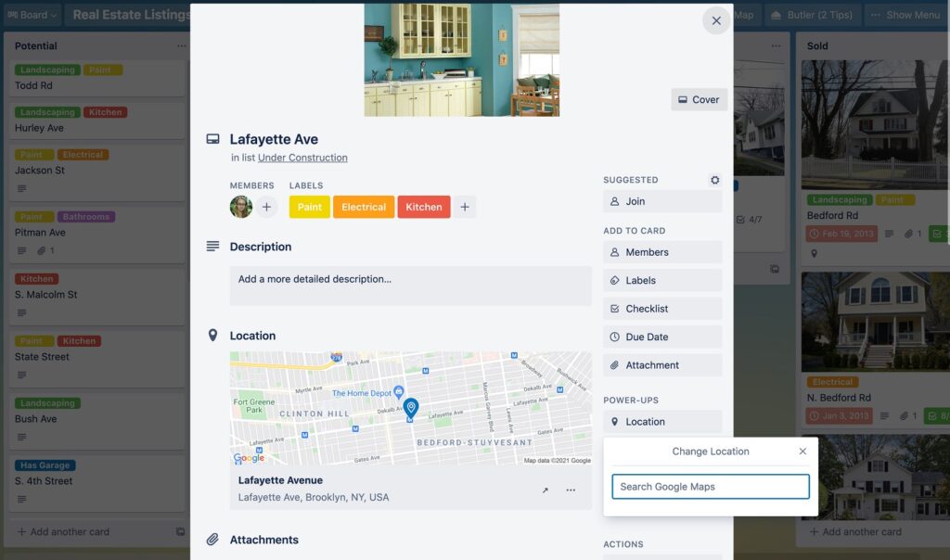Open the Under Construction list link
Screen dimensions: 950x560
[302, 158]
